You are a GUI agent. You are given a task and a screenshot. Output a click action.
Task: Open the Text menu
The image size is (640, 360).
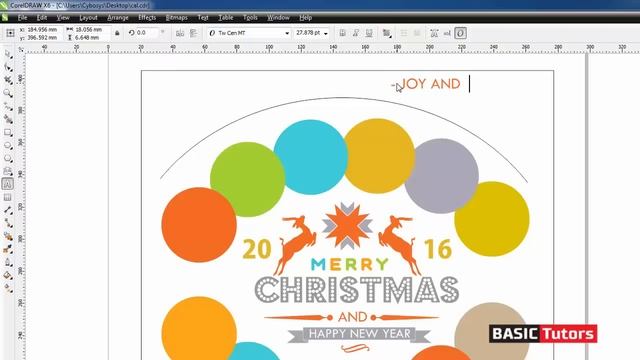(203, 18)
